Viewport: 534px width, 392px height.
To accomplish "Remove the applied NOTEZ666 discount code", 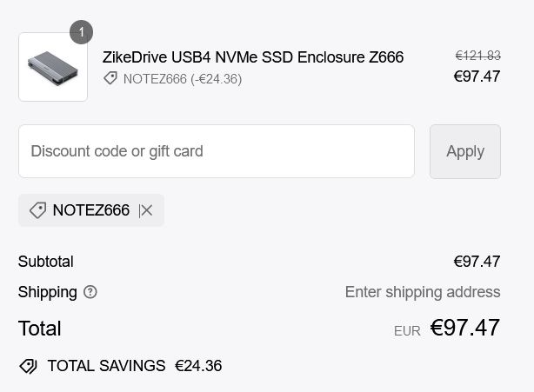I will (x=146, y=210).
